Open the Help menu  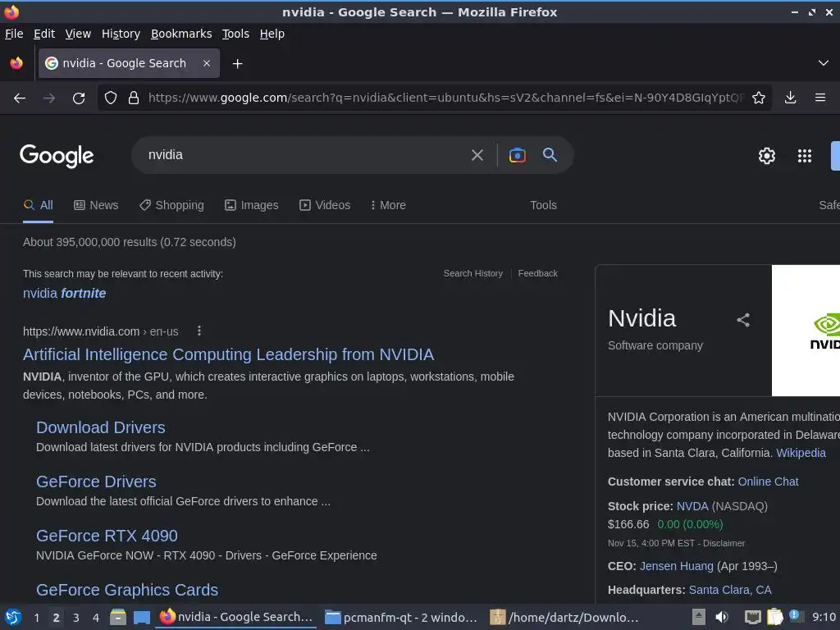coord(272,34)
